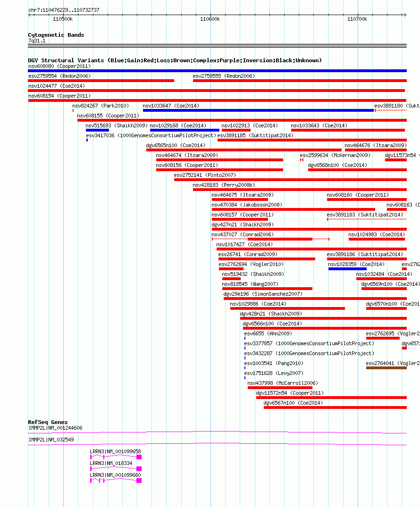Select esv3377857 1000Genomes variant label
Screen dimensions: 420x507
pos(310,344)
